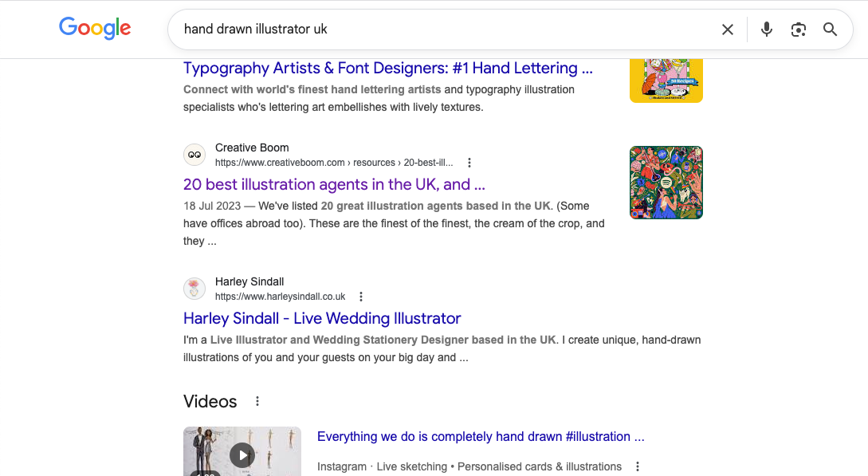The image size is (868, 476).
Task: Open the three-dot menu on the Instagram video result
Action: click(637, 466)
